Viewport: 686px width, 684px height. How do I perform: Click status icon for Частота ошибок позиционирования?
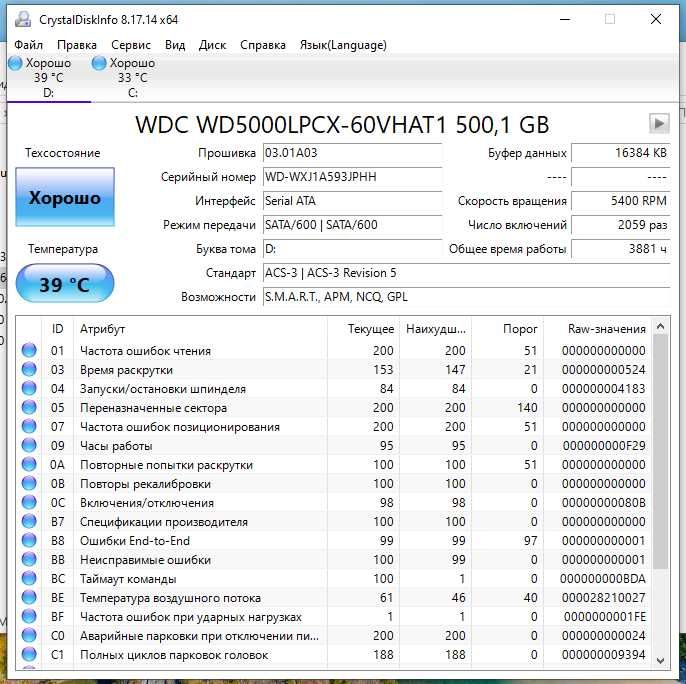(29, 426)
